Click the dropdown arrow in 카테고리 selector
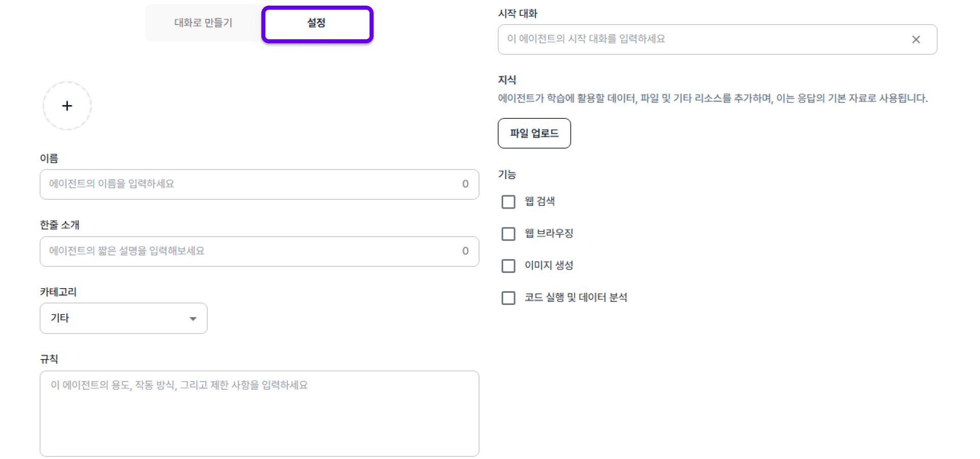 click(193, 319)
